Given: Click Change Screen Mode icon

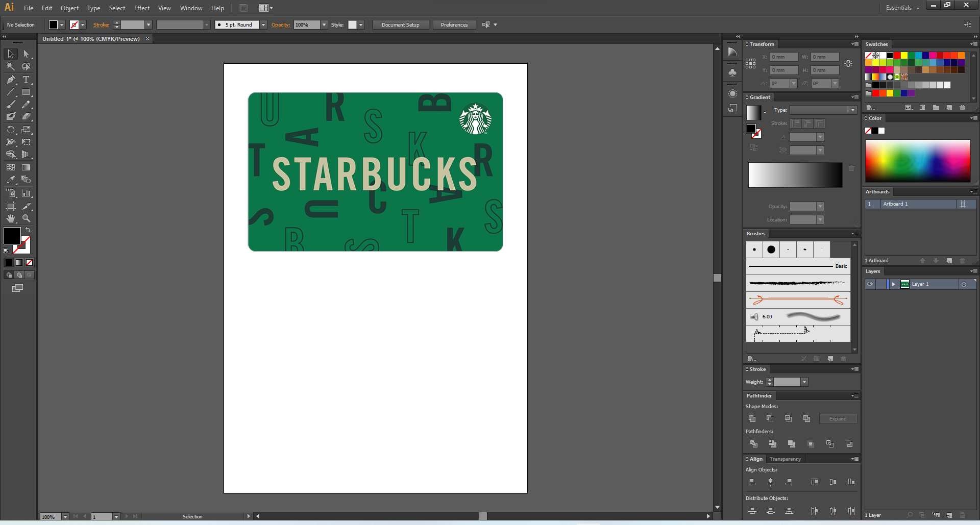Looking at the screenshot, I should pos(17,288).
